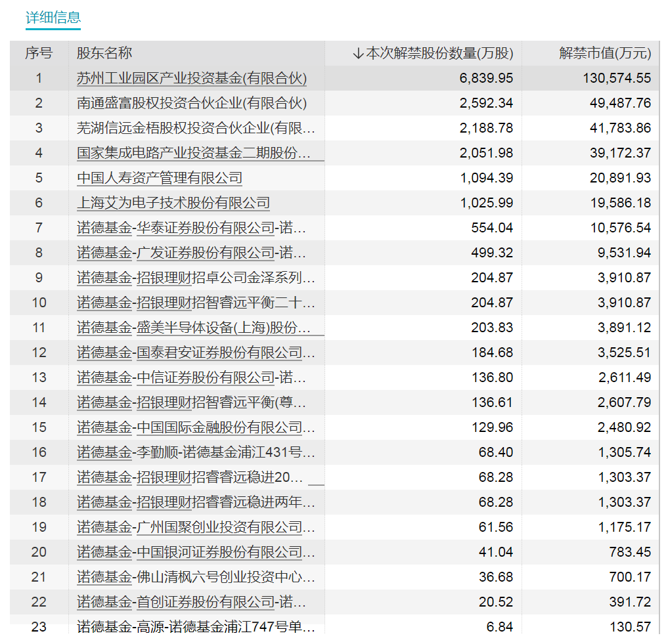Click market value cell 2,607.79

tap(624, 402)
